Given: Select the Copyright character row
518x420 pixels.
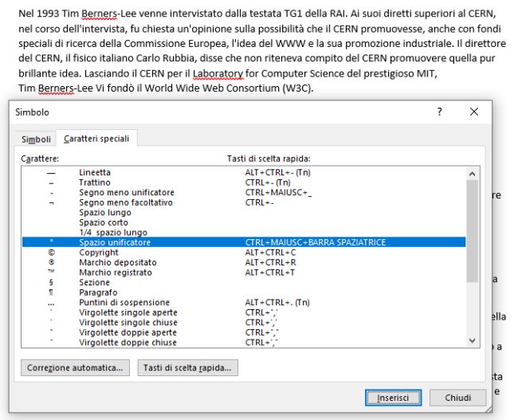Looking at the screenshot, I should point(244,253).
